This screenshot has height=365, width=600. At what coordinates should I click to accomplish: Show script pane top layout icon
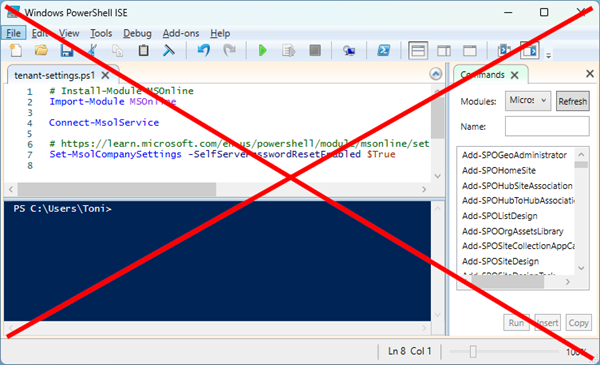pyautogui.click(x=418, y=51)
